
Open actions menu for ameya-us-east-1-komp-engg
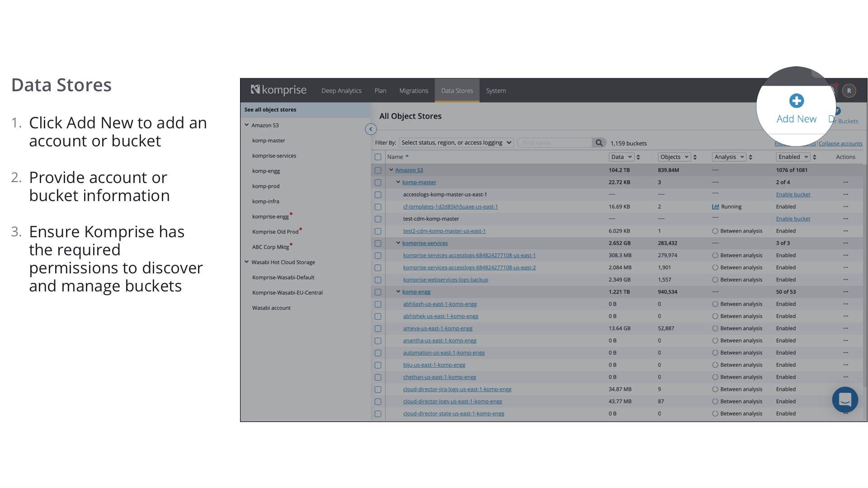[846, 328]
